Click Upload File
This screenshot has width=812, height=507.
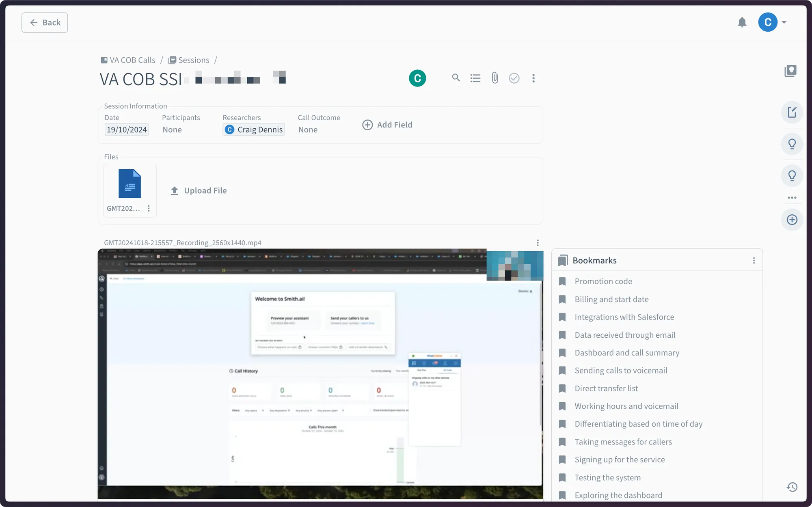tap(199, 190)
